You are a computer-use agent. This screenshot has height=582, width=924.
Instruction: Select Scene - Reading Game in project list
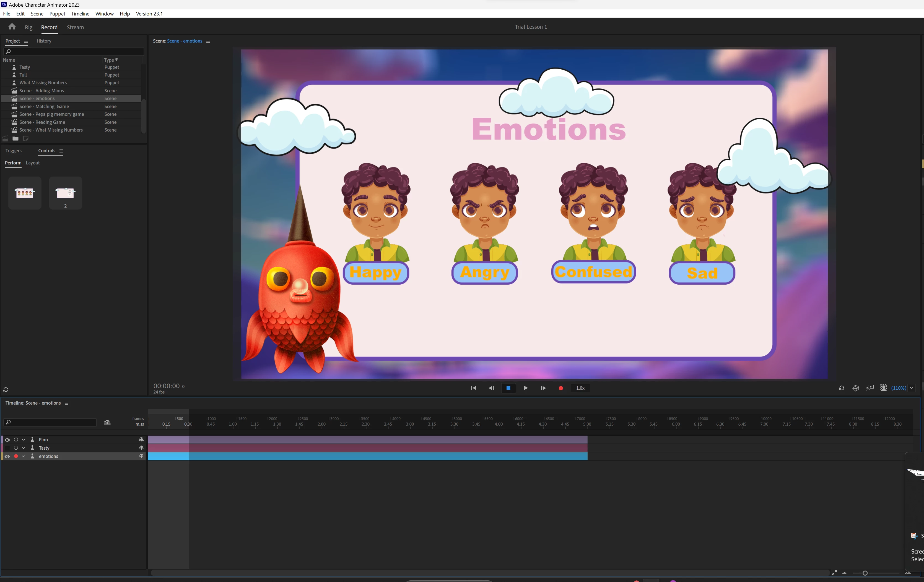42,122
